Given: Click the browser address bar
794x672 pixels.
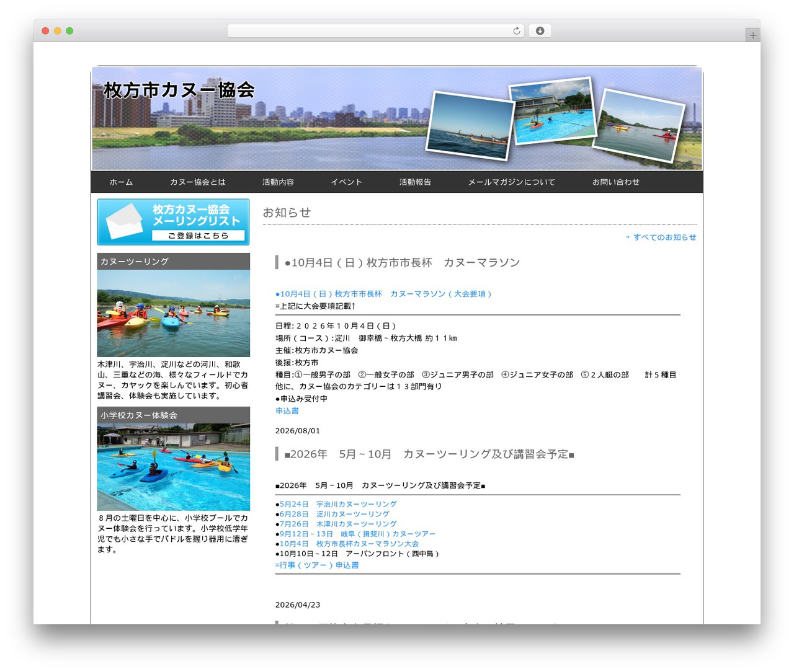Looking at the screenshot, I should coord(376,31).
